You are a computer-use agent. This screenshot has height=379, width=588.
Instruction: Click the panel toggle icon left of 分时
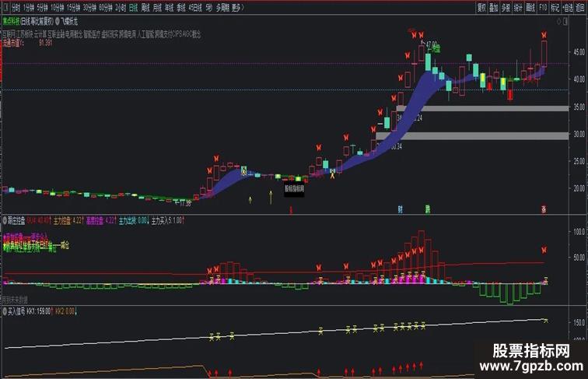tap(5, 8)
